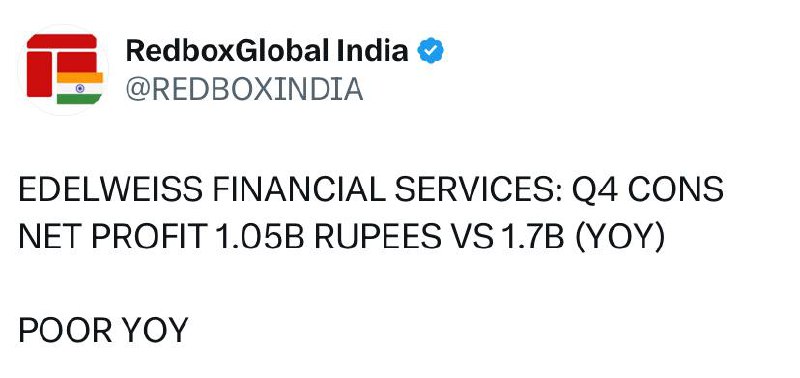Click the POOR YOY comment line
Image resolution: width=800 pixels, height=378 pixels.
tap(104, 331)
